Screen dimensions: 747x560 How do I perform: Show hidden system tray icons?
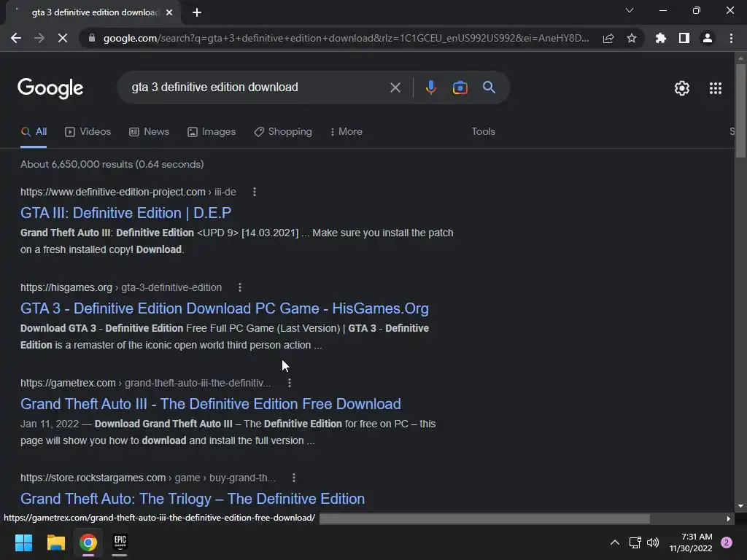[x=615, y=542]
